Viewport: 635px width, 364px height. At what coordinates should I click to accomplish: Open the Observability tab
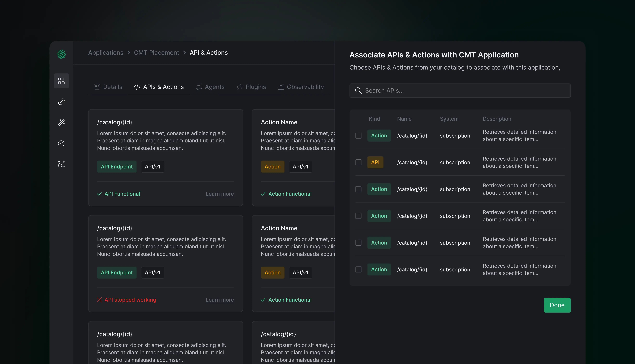(301, 87)
